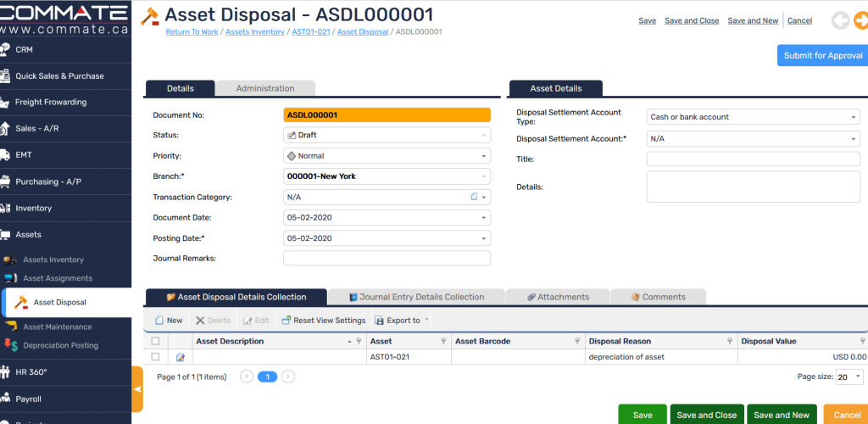
Task: Open the EMT truck icon
Action: pyautogui.click(x=5, y=155)
